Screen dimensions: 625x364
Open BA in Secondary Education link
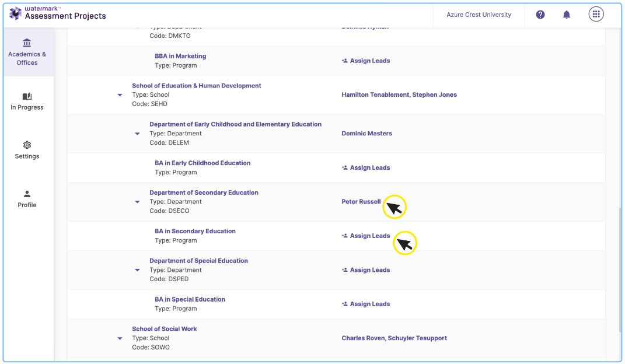[x=195, y=231]
